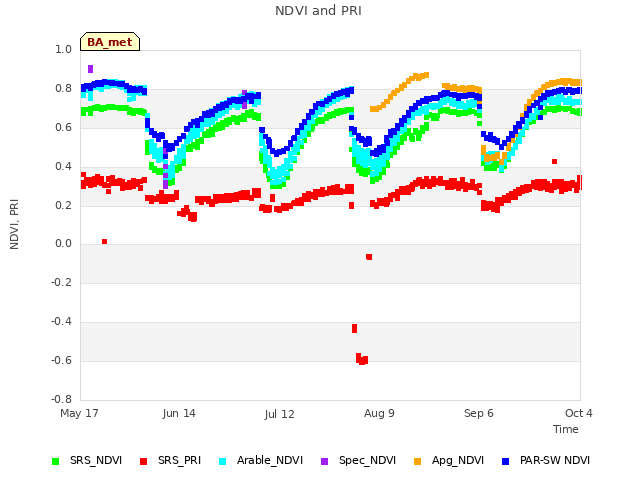The width and height of the screenshot is (640, 480).
Task: Select the SRS_NDVI legend label
Action: (x=96, y=460)
